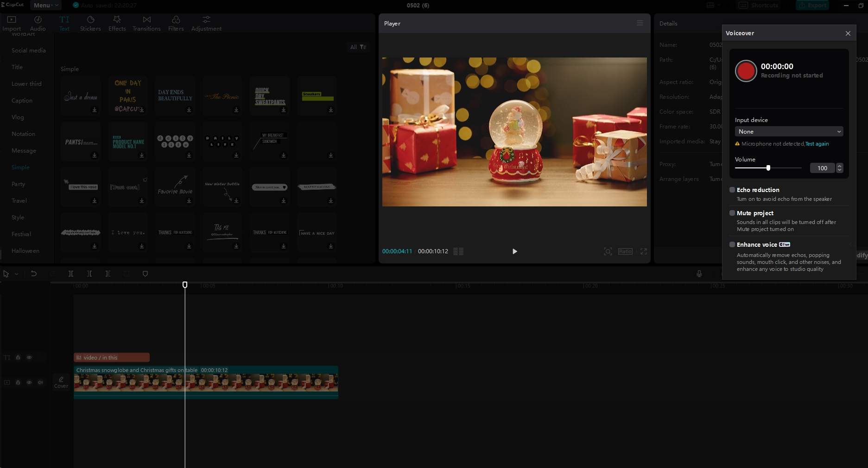
Task: Open the Stickers tab
Action: click(x=90, y=23)
